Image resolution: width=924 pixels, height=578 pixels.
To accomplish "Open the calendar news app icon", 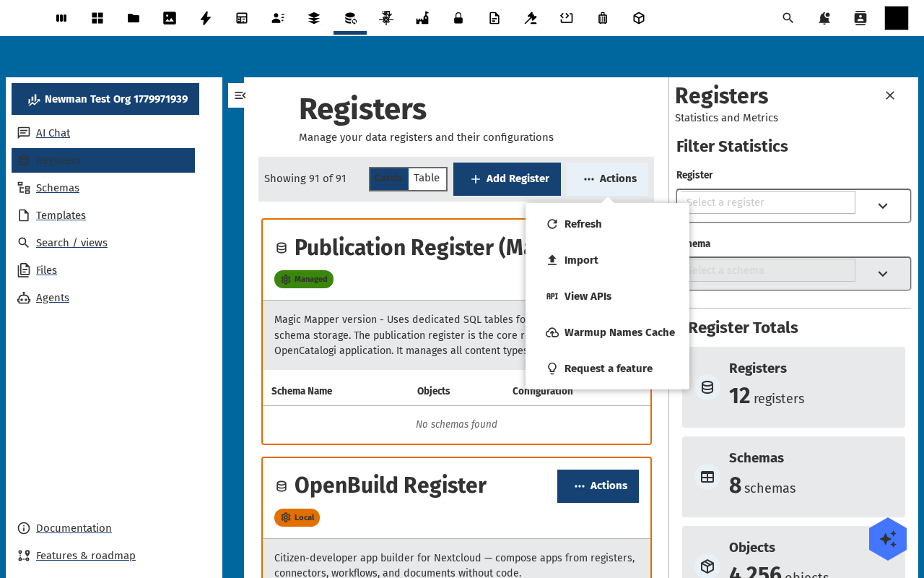I will pyautogui.click(x=242, y=18).
